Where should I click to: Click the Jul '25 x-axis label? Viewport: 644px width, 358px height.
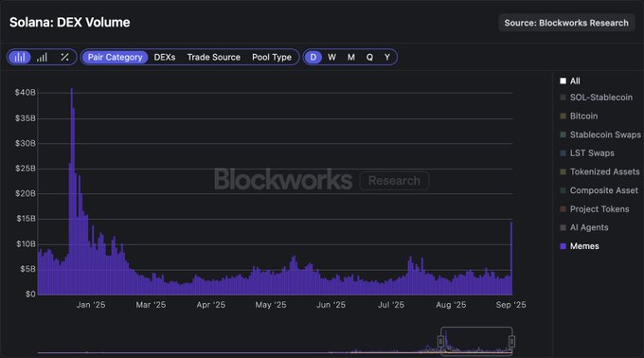click(x=391, y=305)
